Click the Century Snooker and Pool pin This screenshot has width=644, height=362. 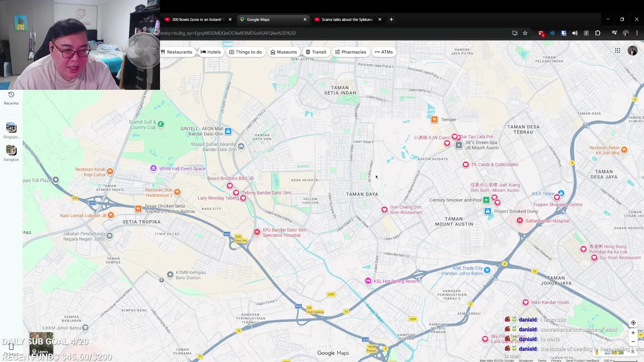[x=486, y=200]
